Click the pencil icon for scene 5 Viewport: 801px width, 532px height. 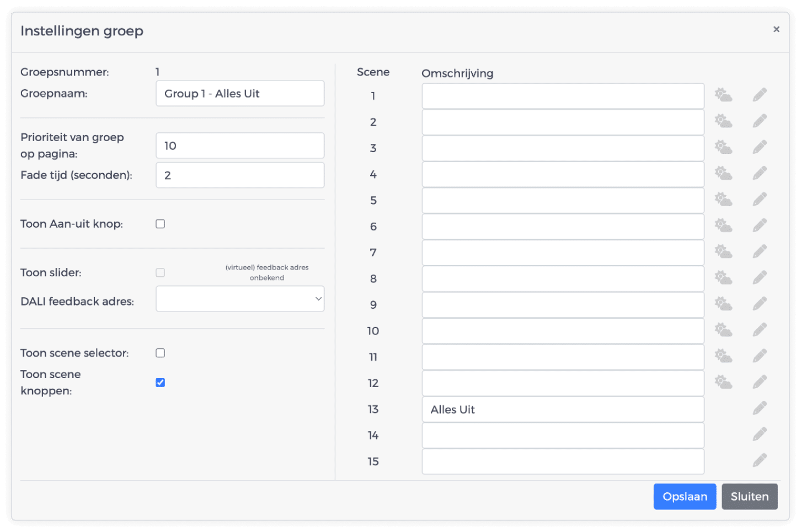point(760,199)
